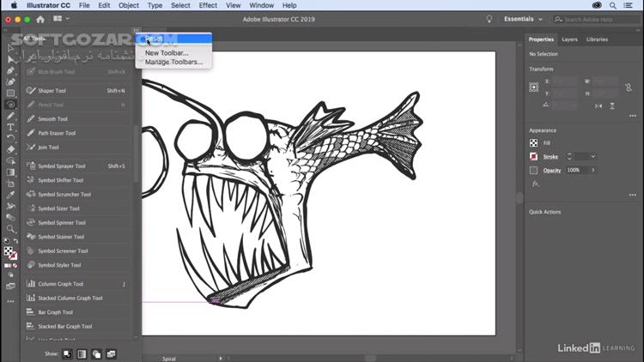Open Essentials workspace dropdown

point(523,19)
